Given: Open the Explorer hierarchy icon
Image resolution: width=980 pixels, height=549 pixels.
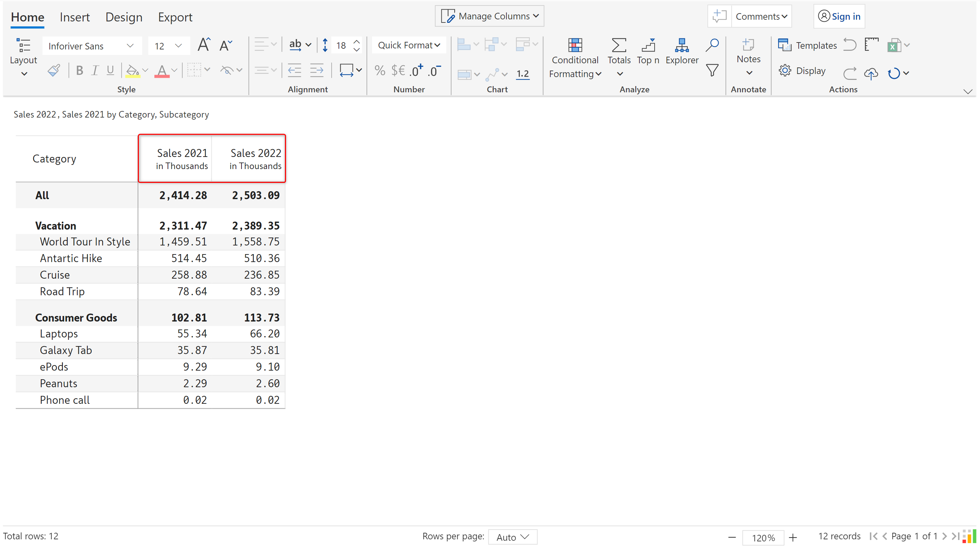Looking at the screenshot, I should coord(682,45).
